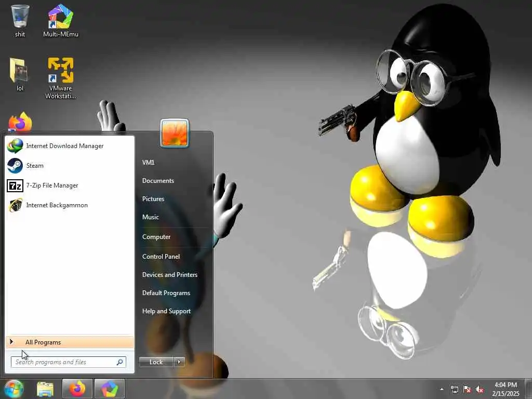
Task: Open Music from the Start menu
Action: pyautogui.click(x=150, y=217)
